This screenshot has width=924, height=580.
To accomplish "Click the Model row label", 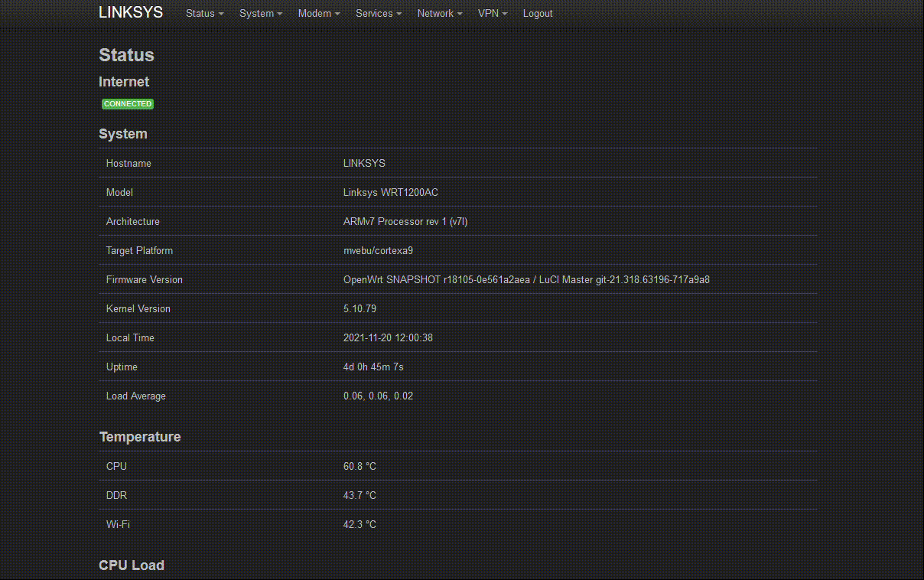I will tap(119, 192).
